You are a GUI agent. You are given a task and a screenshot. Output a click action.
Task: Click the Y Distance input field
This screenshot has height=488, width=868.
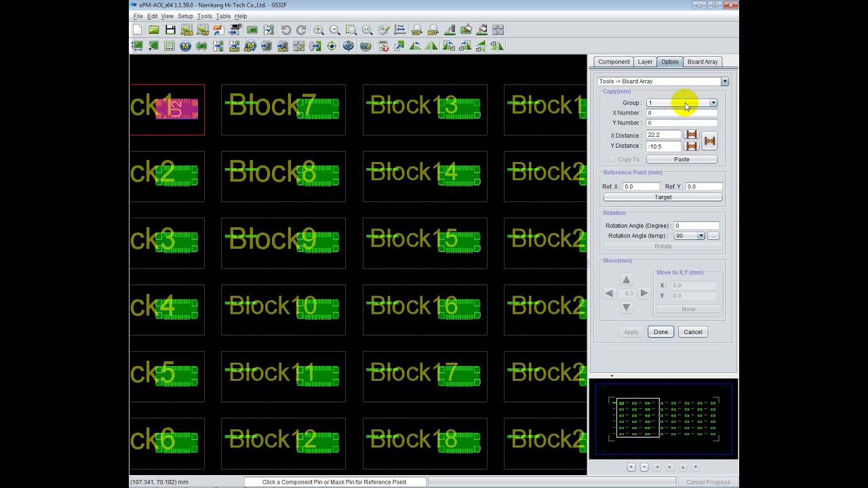663,146
